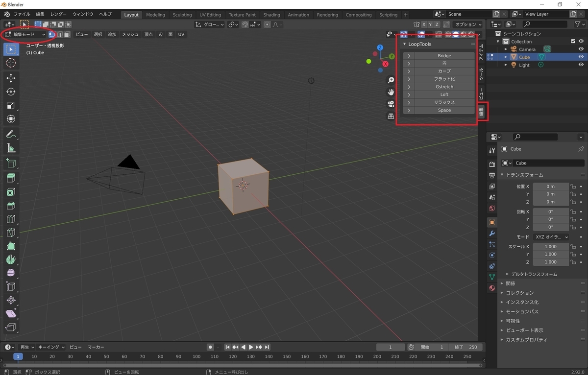Select the Poly Build tool

(11, 246)
